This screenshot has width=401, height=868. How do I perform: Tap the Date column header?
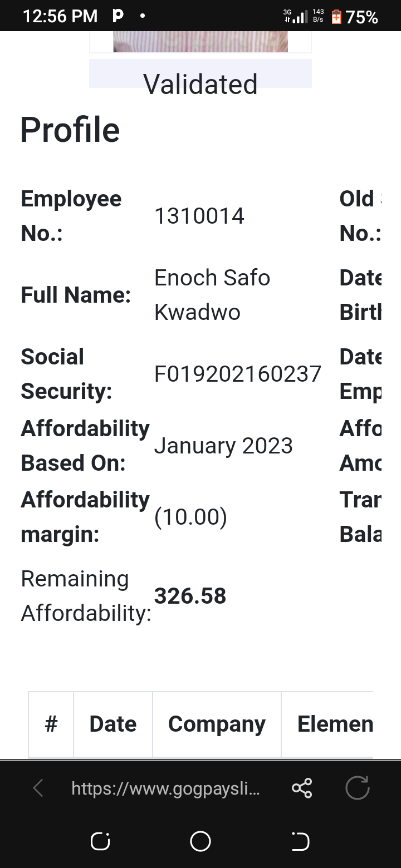(x=113, y=724)
